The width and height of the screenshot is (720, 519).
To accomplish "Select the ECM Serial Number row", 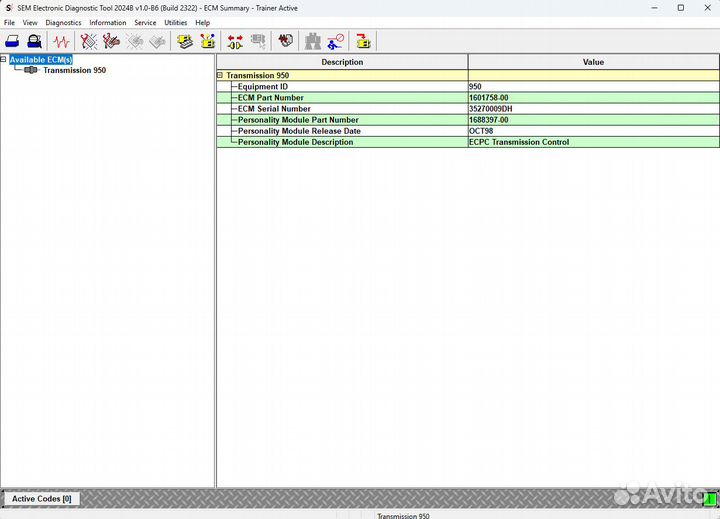I will [x=274, y=109].
